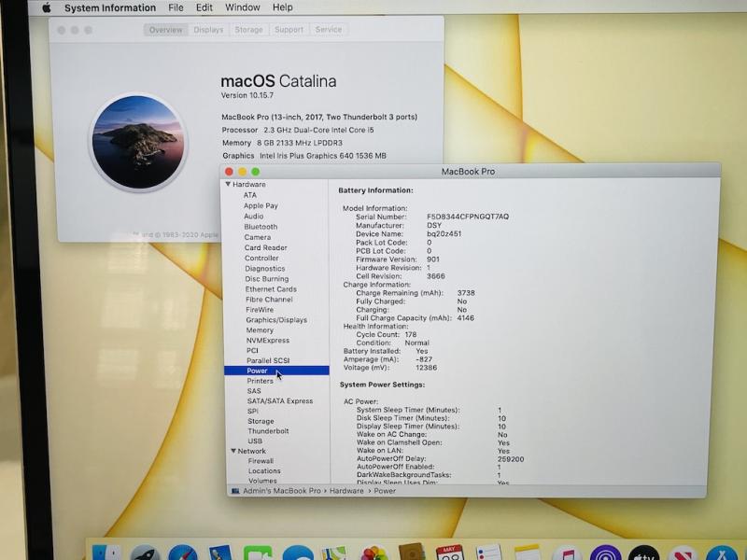Screen dimensions: 747x560
Task: Select ATA in the hardware list
Action: pos(250,195)
